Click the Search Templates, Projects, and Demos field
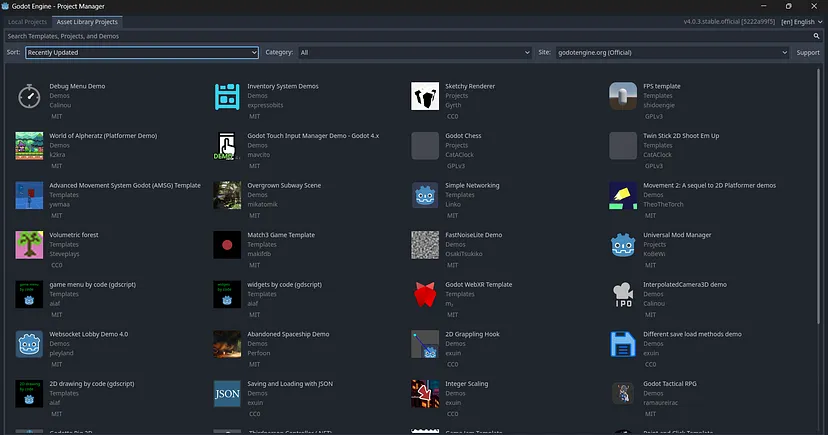The height and width of the screenshot is (435, 828). coord(409,36)
